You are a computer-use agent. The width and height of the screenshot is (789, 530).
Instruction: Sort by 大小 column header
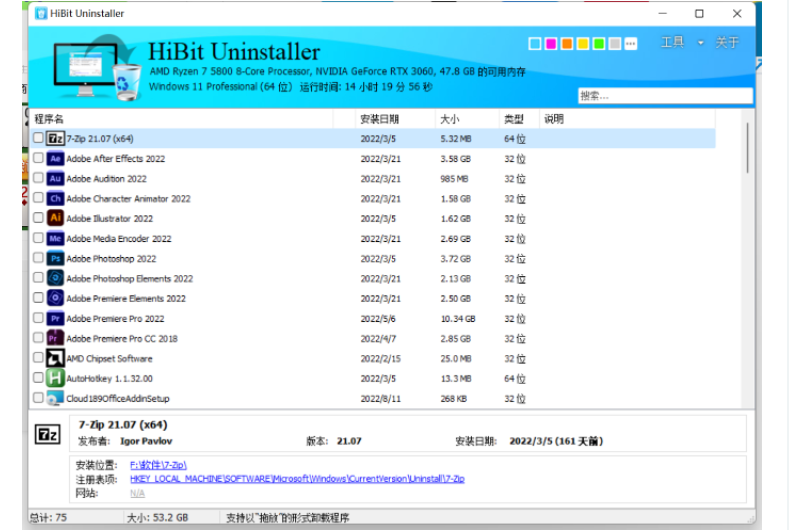click(467, 119)
